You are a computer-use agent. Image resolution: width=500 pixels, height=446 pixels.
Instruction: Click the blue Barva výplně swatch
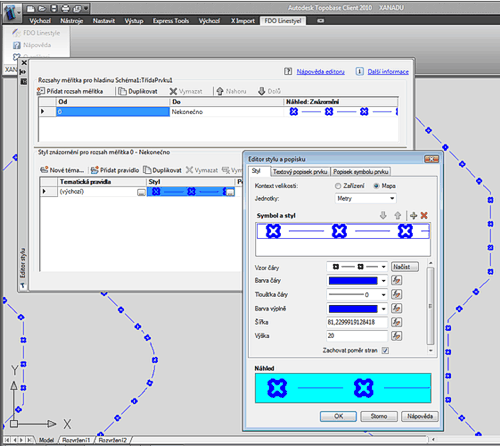353,309
